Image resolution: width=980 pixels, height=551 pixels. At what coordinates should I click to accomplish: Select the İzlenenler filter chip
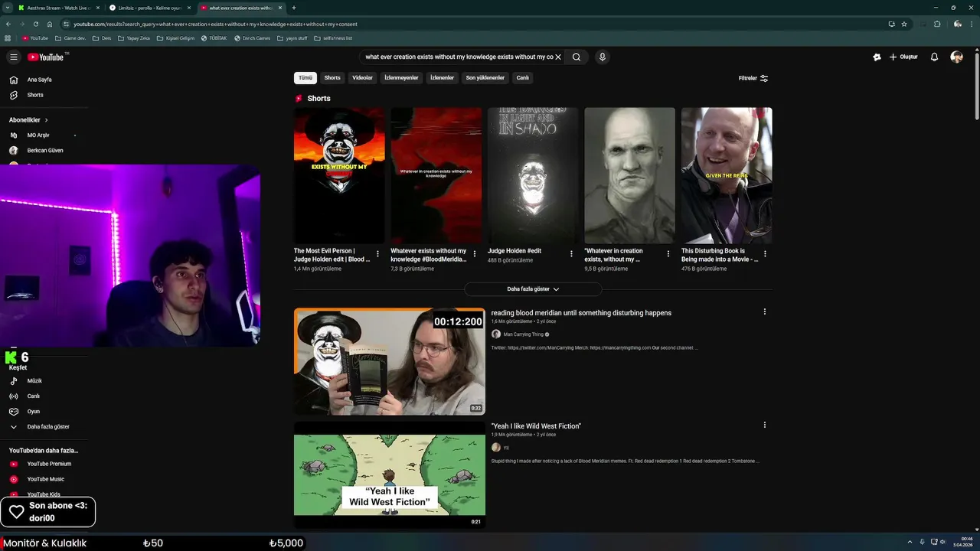pyautogui.click(x=442, y=78)
